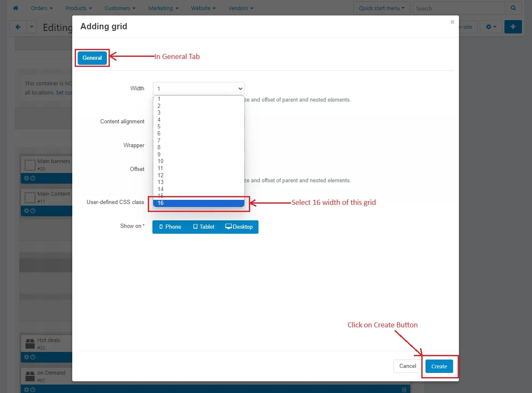Go to the home icon in top bar
This screenshot has width=532, height=393.
pyautogui.click(x=16, y=8)
